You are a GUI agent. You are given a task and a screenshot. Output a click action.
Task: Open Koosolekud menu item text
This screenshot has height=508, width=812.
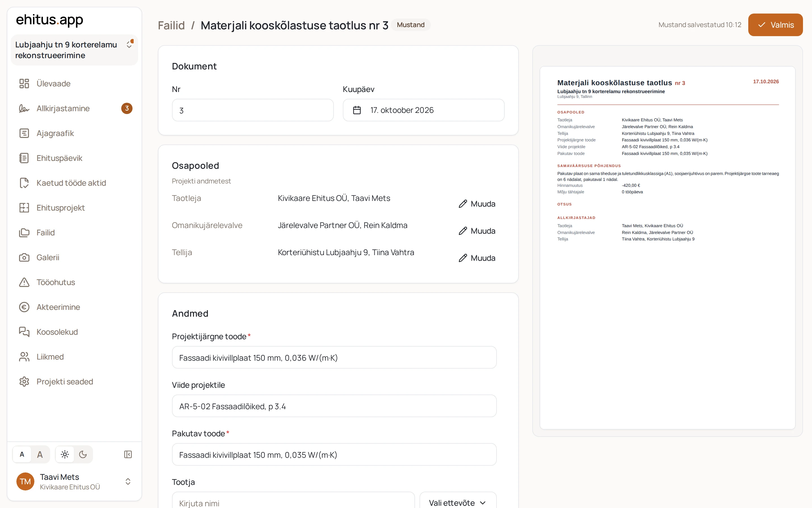pos(57,332)
